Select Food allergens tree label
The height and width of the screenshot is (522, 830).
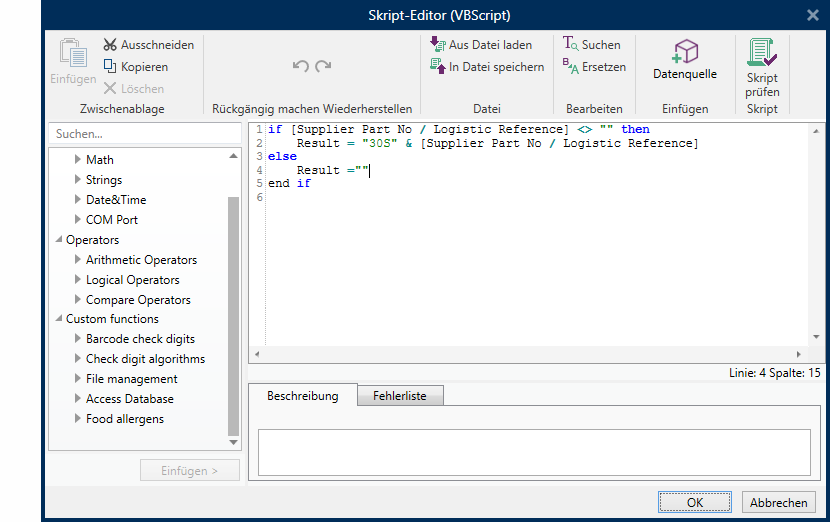click(x=125, y=419)
